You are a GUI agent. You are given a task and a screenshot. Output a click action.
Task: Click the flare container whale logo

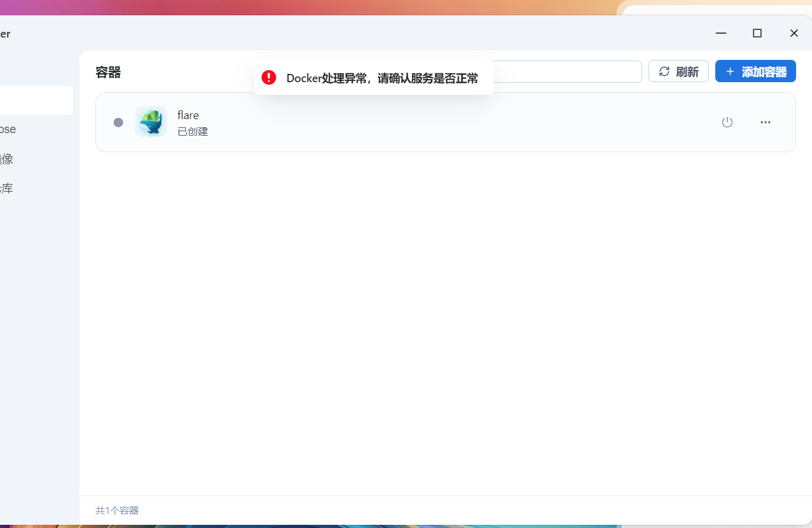pos(151,121)
